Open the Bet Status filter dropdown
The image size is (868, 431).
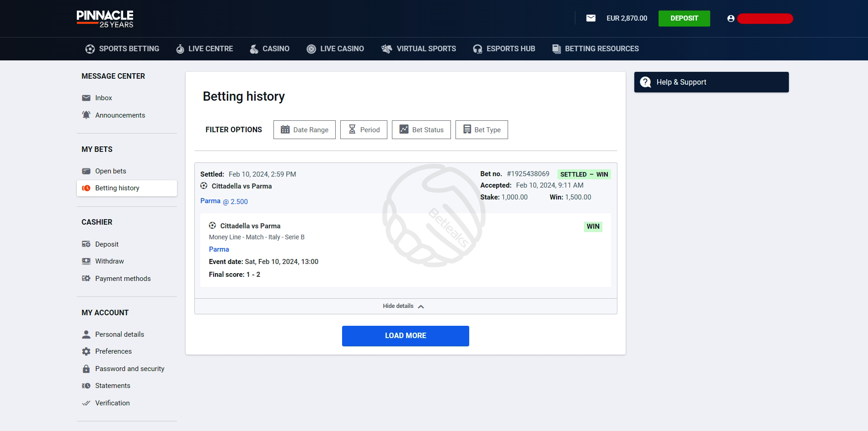[x=421, y=129]
